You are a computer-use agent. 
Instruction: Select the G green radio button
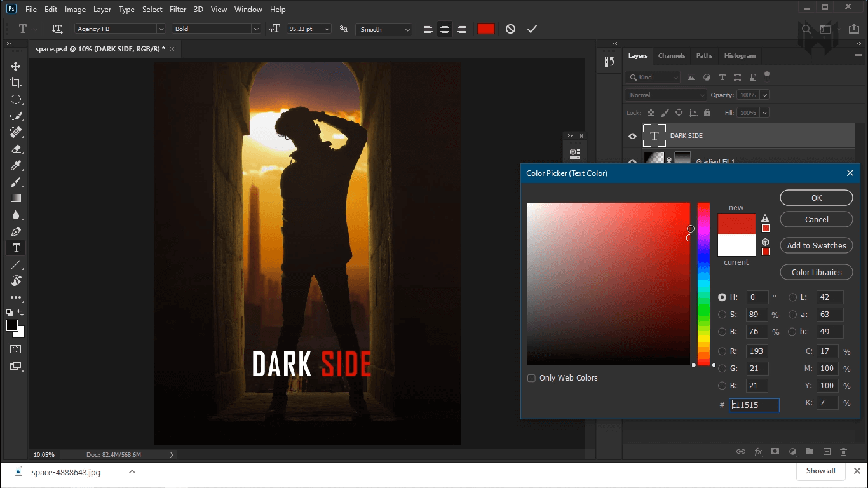coord(722,369)
